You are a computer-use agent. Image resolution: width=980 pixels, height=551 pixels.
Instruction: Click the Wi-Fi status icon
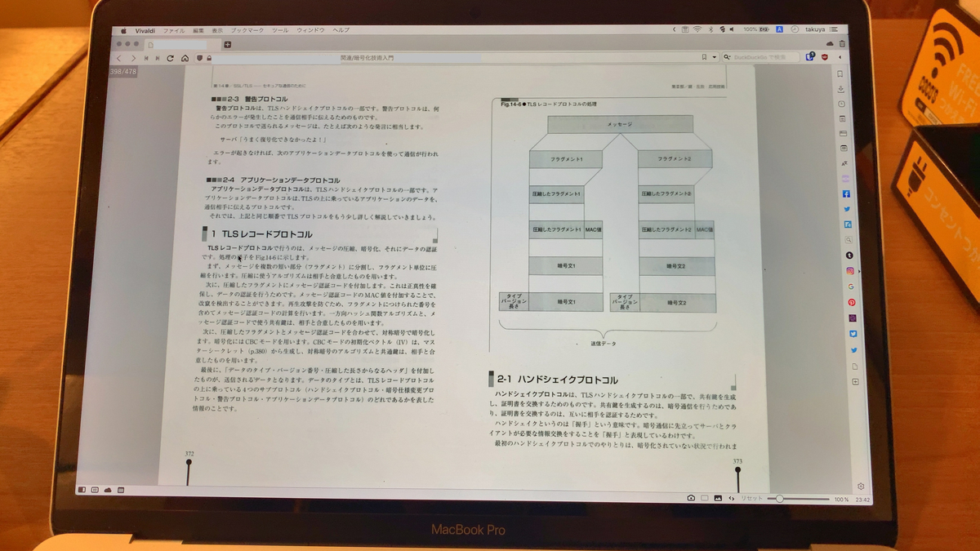tap(697, 29)
